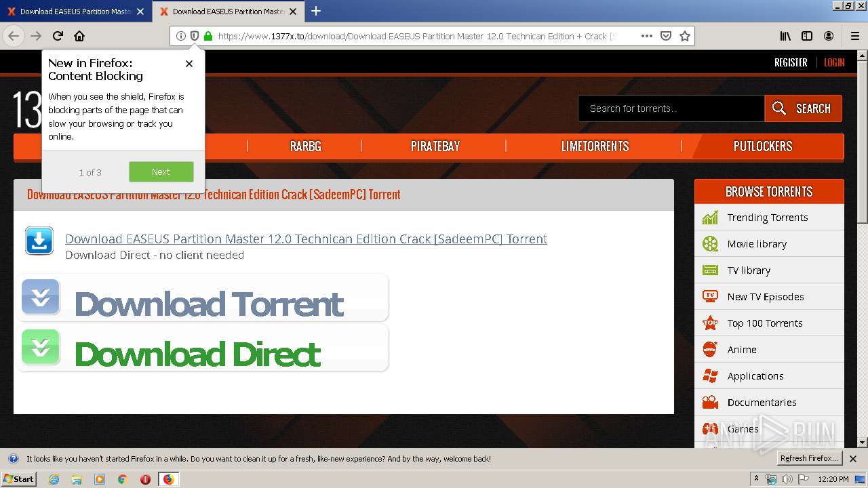Toggle the sidebar view icon
868x488 pixels.
(x=807, y=36)
